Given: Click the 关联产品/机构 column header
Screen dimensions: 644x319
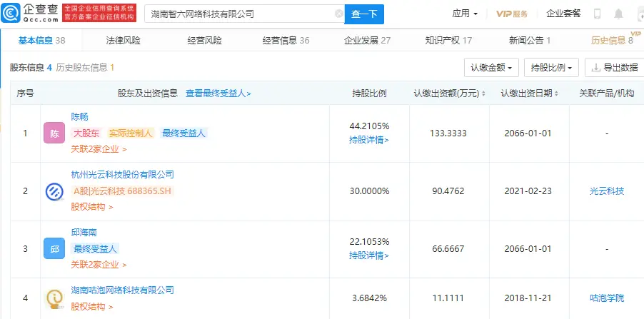Looking at the screenshot, I should tap(607, 93).
